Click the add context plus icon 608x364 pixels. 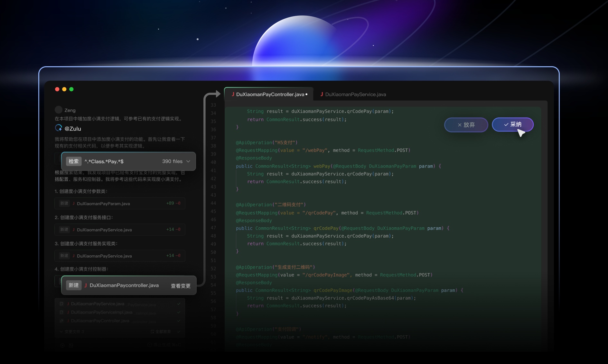[x=62, y=345]
